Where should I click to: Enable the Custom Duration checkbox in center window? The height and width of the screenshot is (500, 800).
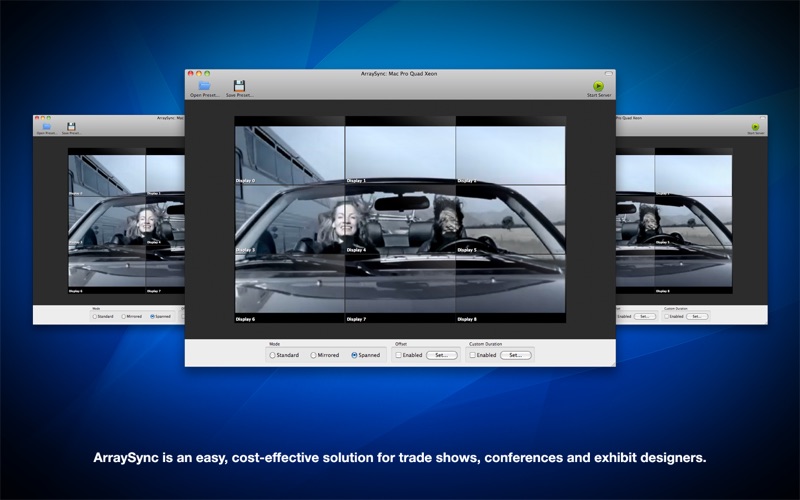click(x=472, y=355)
